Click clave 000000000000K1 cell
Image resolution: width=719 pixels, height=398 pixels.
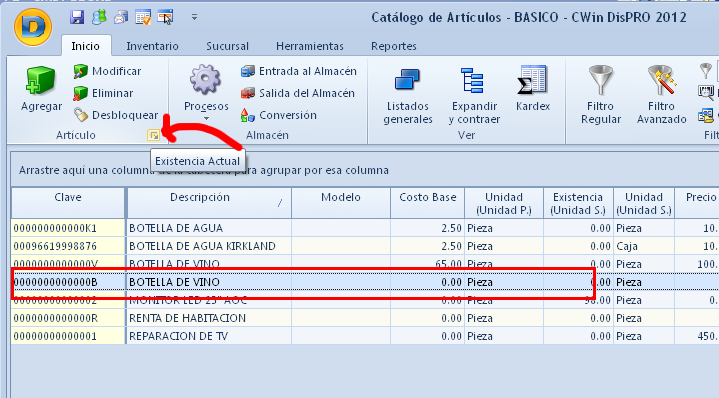pyautogui.click(x=68, y=228)
